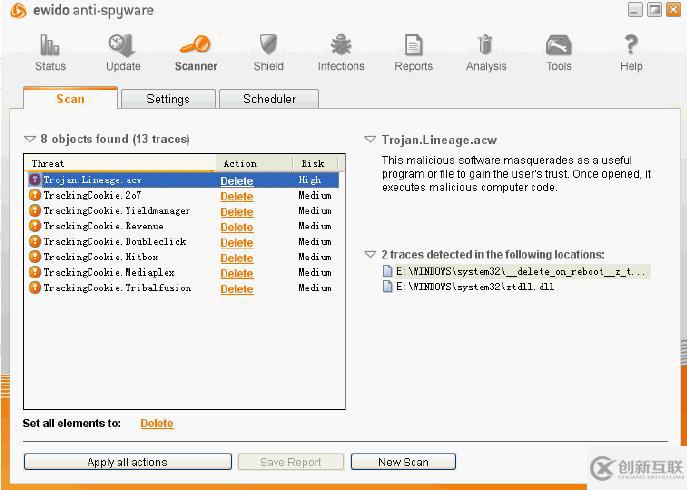Click the Save Report button

(290, 462)
